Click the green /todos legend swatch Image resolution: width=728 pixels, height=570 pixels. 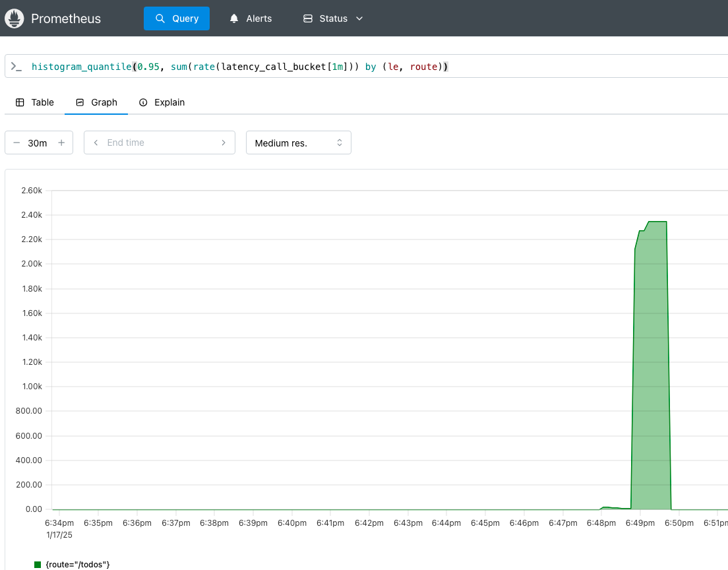(x=38, y=564)
